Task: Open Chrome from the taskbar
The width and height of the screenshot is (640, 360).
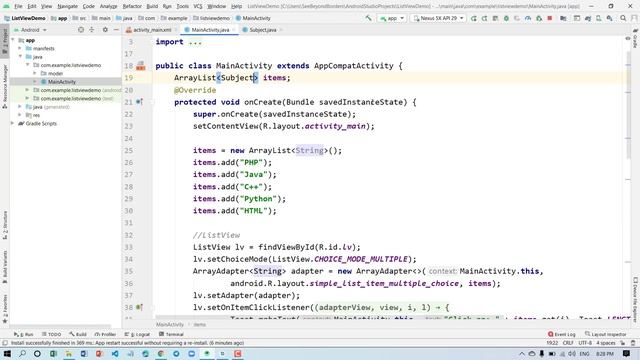Action: coord(161,353)
